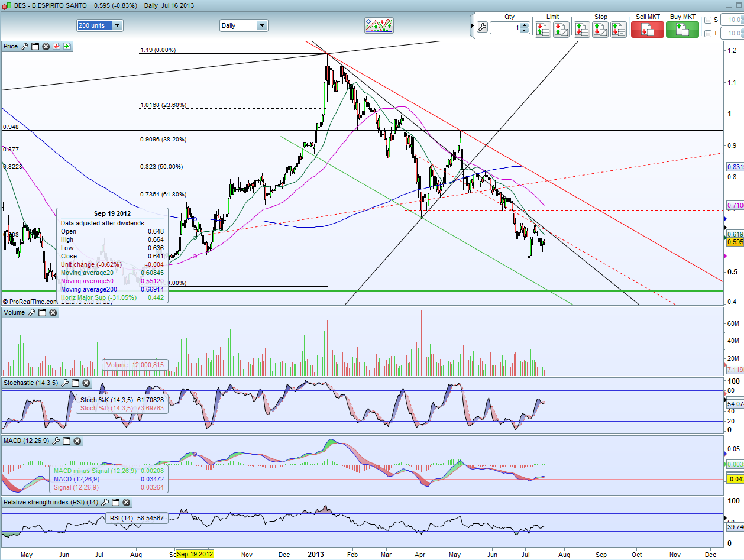This screenshot has height=560, width=744.
Task: Click the 0.7364 (61.80%) Fibonacci label
Action: point(163,194)
